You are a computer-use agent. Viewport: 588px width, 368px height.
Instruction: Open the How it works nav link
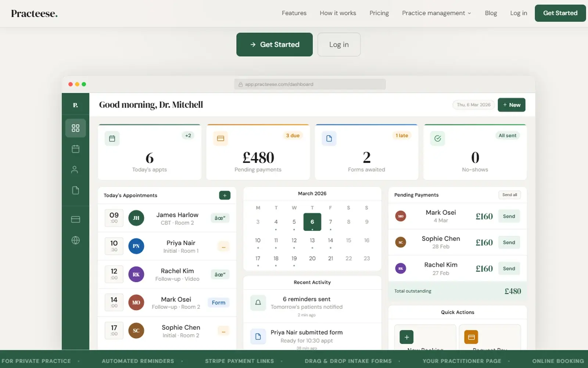338,13
